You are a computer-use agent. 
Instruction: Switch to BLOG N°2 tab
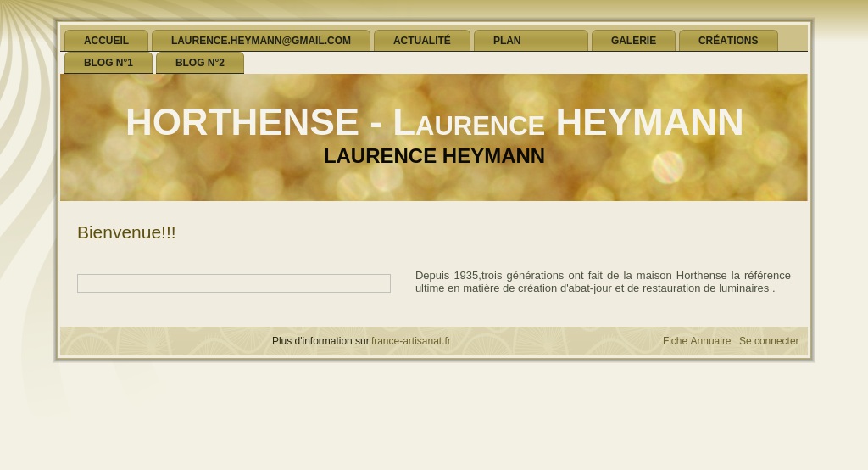click(200, 63)
